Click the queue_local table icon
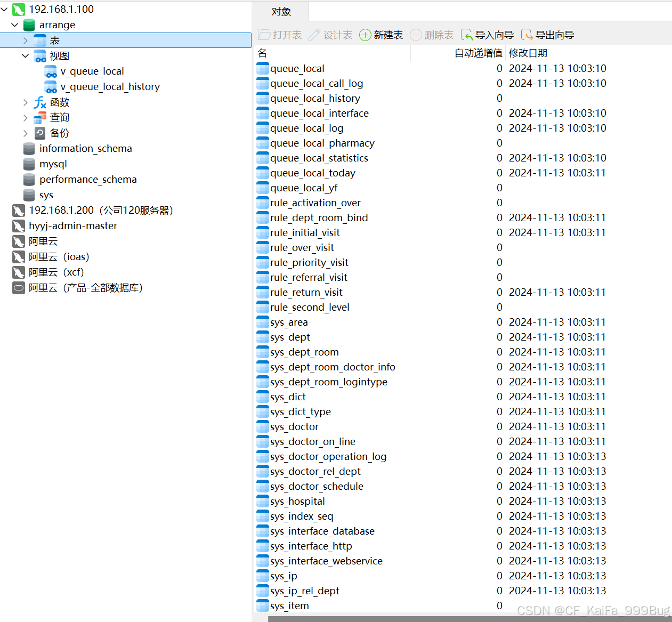Viewport: 672px width, 622px height. tap(263, 68)
